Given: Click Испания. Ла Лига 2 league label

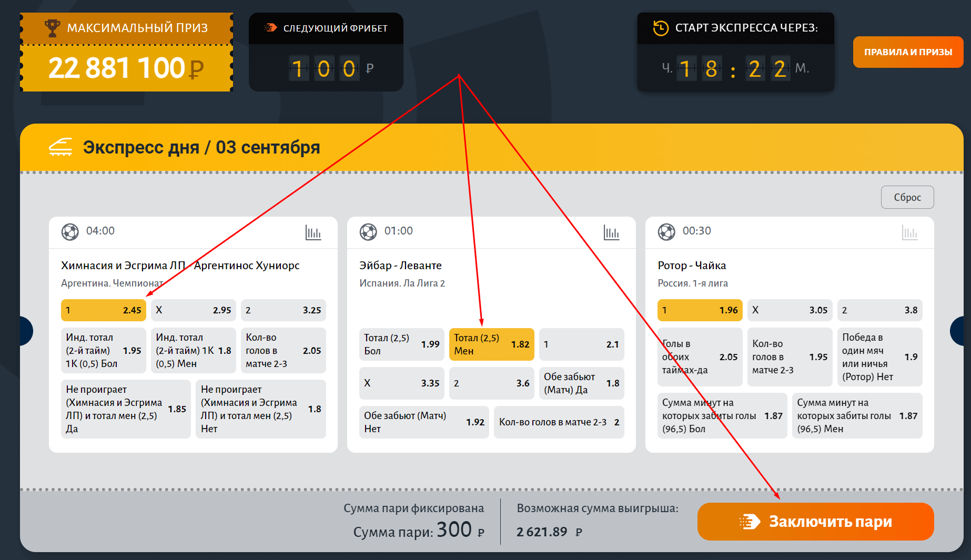Looking at the screenshot, I should pyautogui.click(x=402, y=283).
